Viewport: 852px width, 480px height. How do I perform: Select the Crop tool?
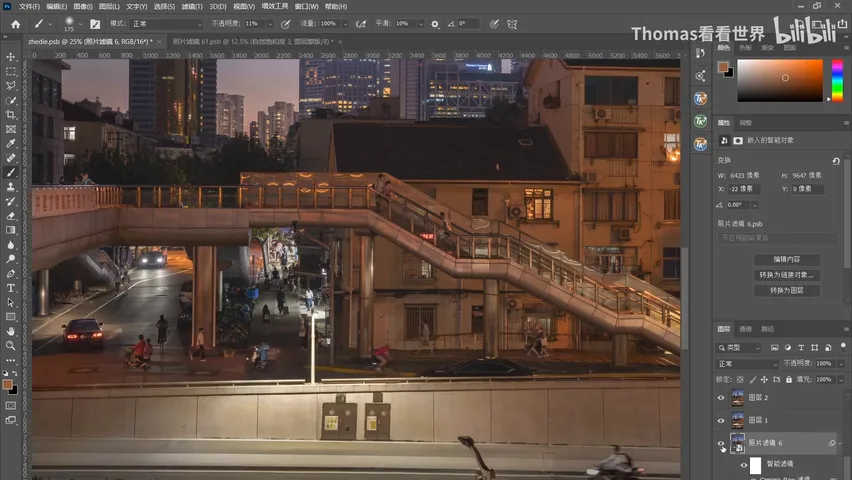10,115
